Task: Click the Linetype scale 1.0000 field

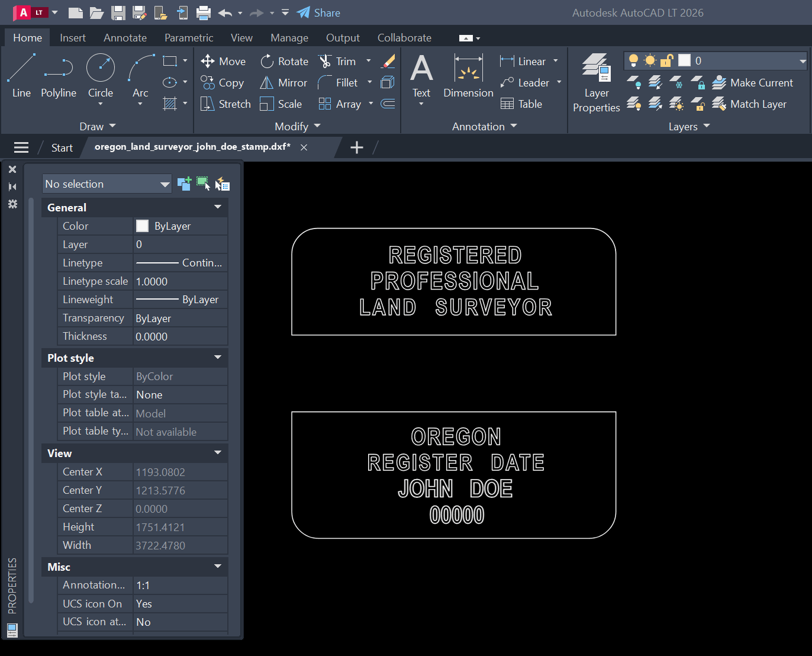Action: click(181, 281)
